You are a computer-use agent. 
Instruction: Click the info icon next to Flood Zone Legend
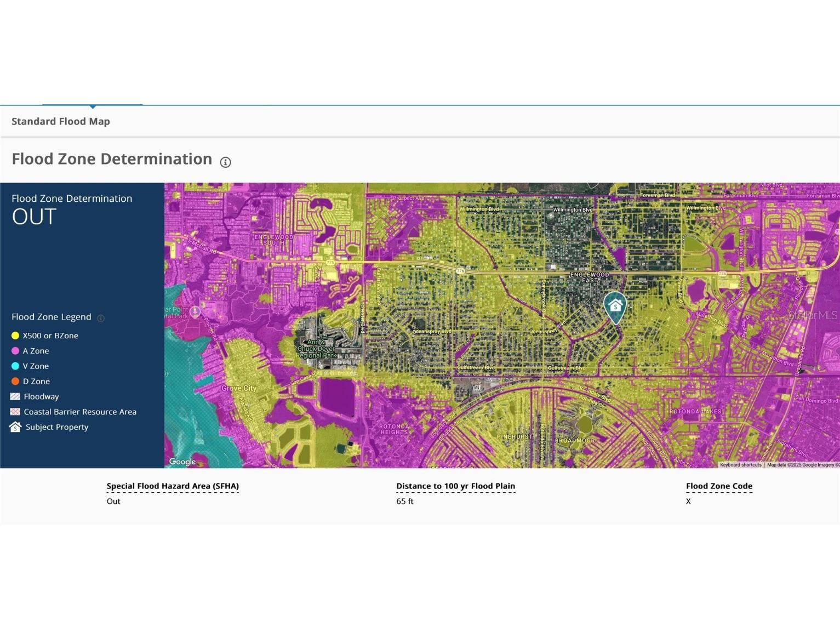pos(101,317)
